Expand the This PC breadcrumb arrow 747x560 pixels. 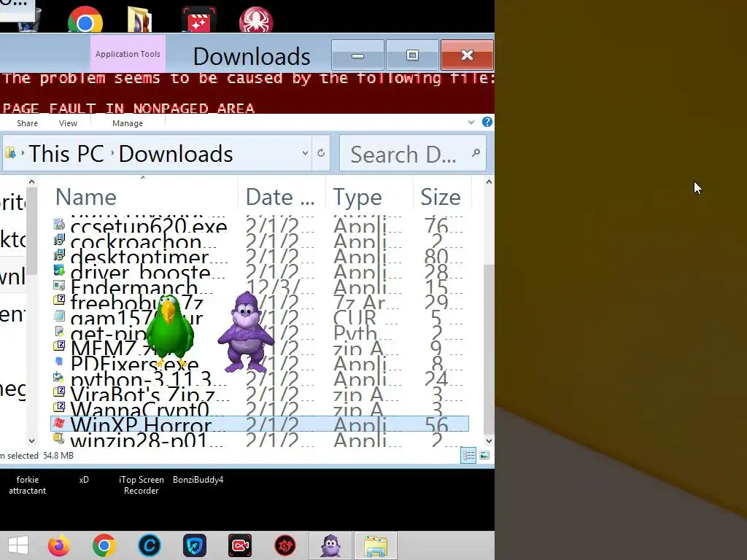coord(113,153)
